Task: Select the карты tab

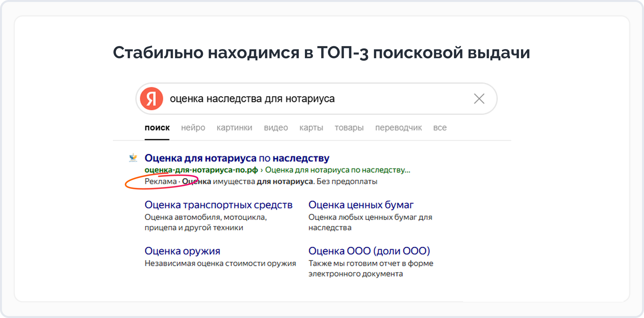Action: coord(311,128)
